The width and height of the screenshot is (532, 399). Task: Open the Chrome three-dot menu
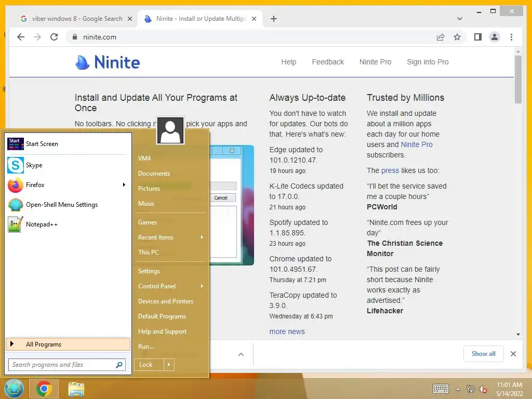point(511,37)
